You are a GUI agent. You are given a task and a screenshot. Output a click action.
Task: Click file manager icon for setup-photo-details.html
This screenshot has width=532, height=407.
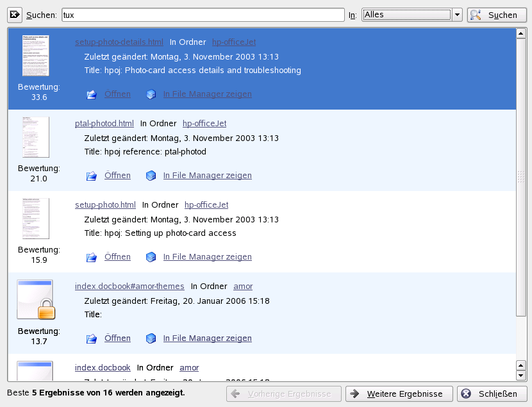pyautogui.click(x=151, y=94)
